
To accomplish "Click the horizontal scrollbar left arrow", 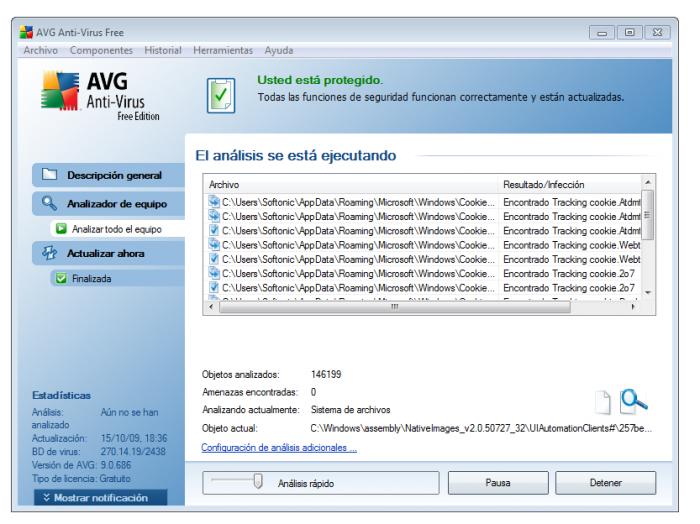I will (x=211, y=307).
